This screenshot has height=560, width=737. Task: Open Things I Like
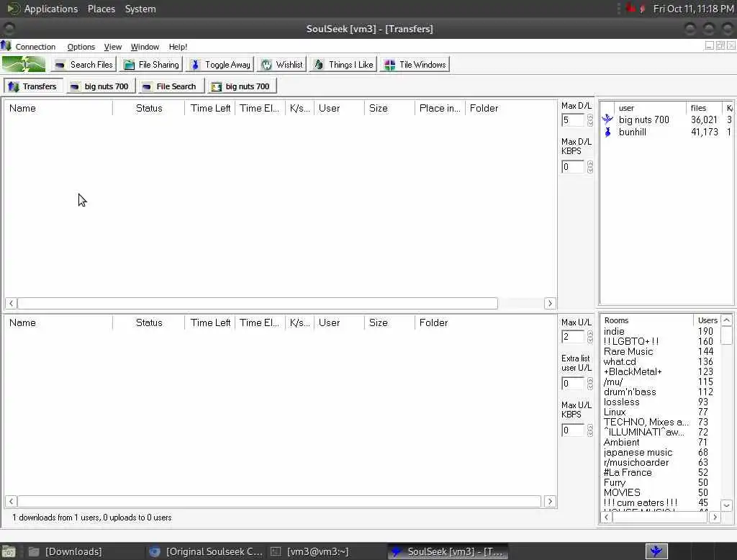[x=343, y=64]
